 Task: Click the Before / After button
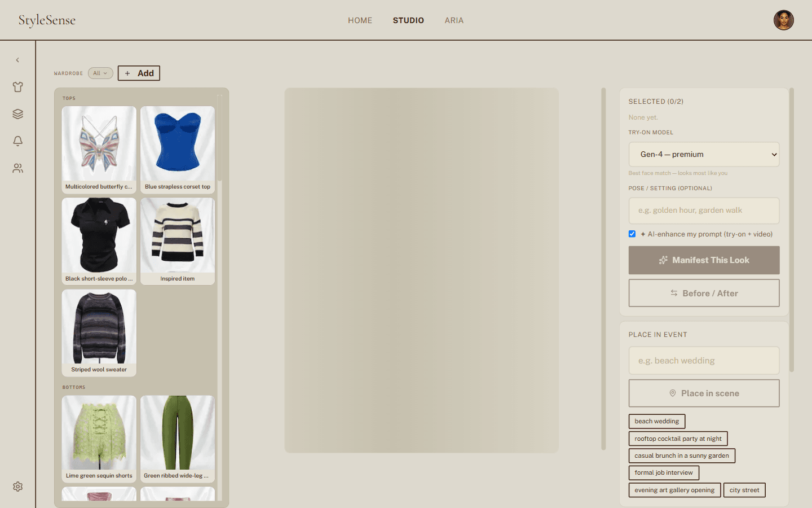point(704,293)
